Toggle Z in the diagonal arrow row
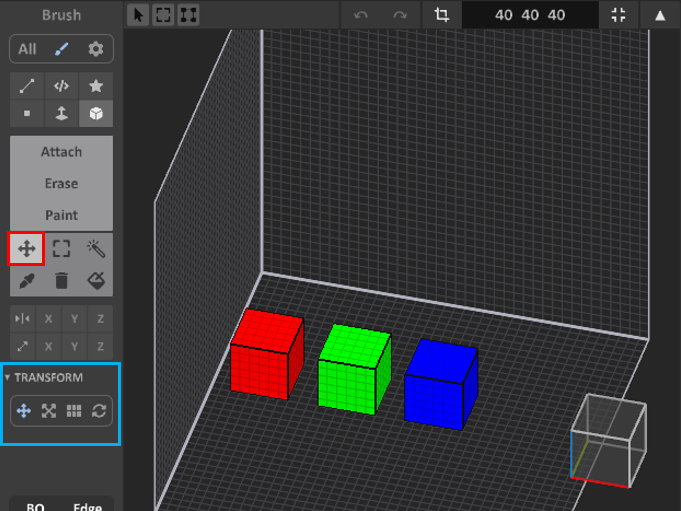Viewport: 681px width, 511px height. click(x=100, y=346)
